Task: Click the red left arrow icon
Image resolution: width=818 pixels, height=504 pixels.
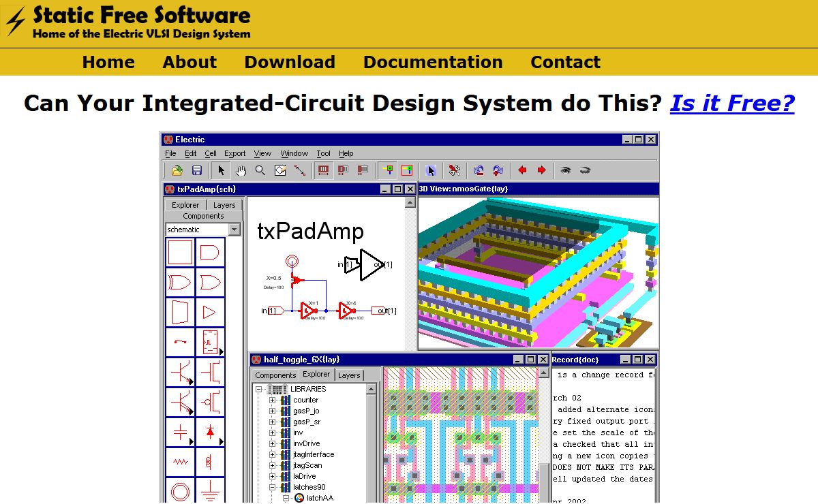Action: click(522, 170)
